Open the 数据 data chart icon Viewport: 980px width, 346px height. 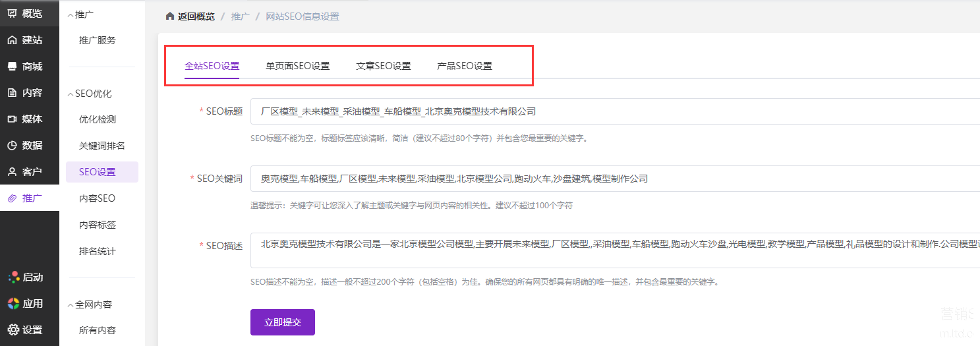point(13,146)
